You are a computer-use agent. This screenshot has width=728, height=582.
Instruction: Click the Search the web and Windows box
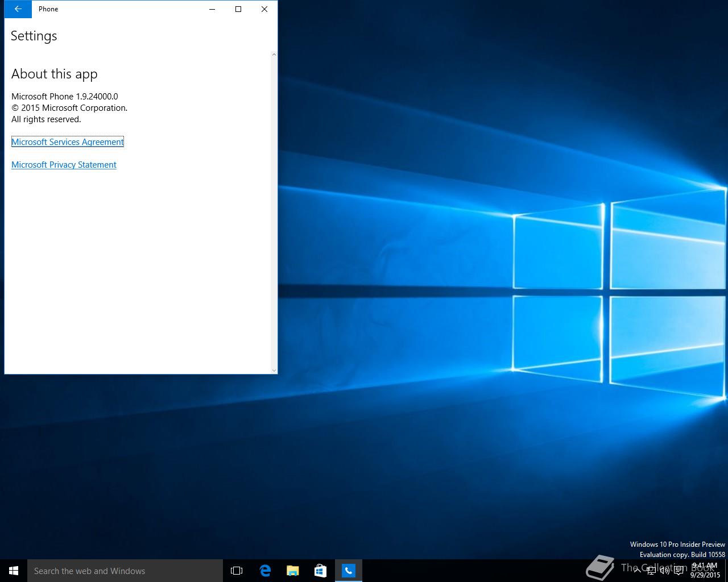[x=125, y=571]
